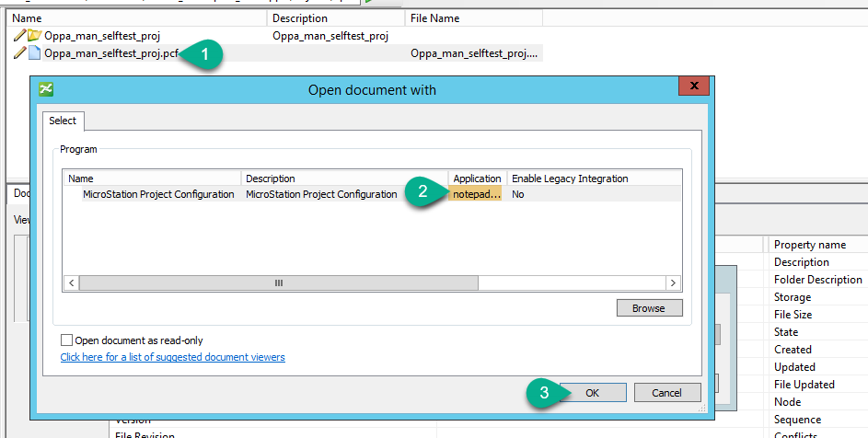The height and width of the screenshot is (438, 868).
Task: Click the 'No' legacy integration cell
Action: coord(518,194)
